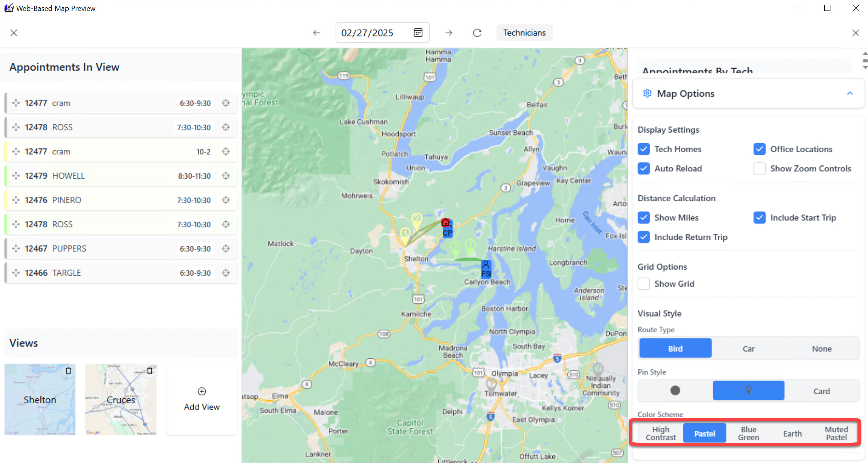868x463 pixels.
Task: Click the refresh map icon
Action: [x=477, y=33]
